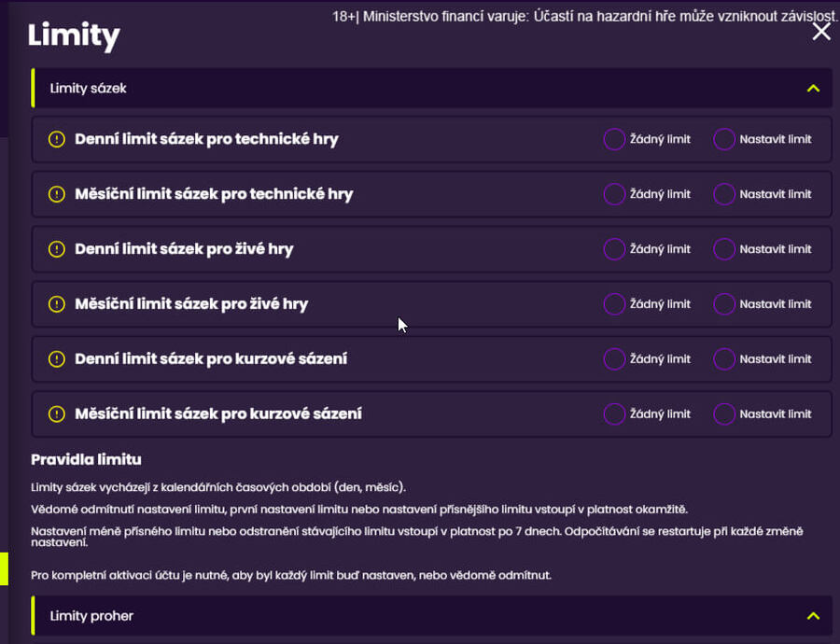Click the Měsíční limit sázek pro živé hry row
Image resolution: width=840 pixels, height=644 pixels.
432,303
